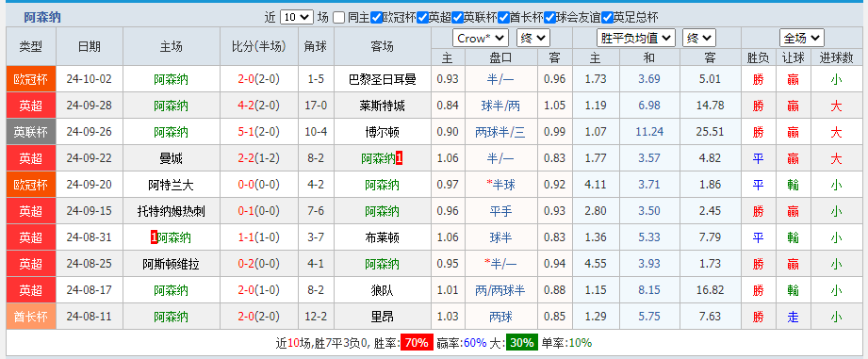Viewport: 868px width, 359px height.
Task: Click the away odds 16.82
Action: [x=710, y=290]
